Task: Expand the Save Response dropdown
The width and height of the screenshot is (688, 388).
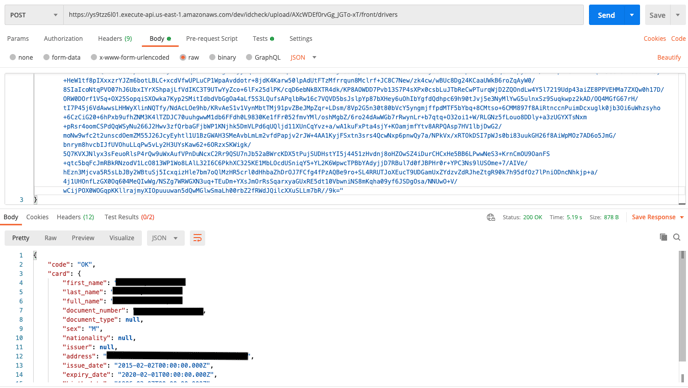Action: 682,217
